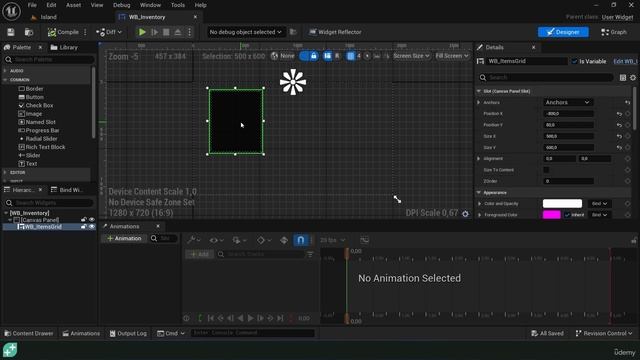Start simulation with green Play button
This screenshot has width=640, height=360.
point(142,32)
